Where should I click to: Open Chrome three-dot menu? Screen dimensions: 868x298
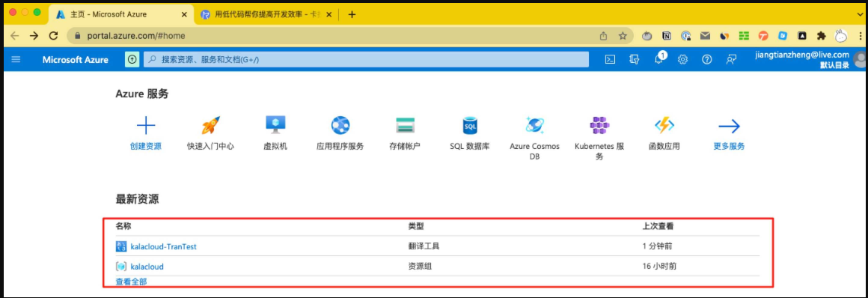(x=860, y=36)
